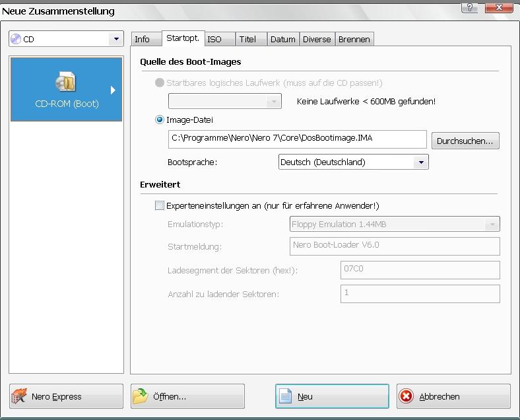The image size is (520, 420).
Task: Click the Ladesegment der Sektoren field
Action: [420, 270]
